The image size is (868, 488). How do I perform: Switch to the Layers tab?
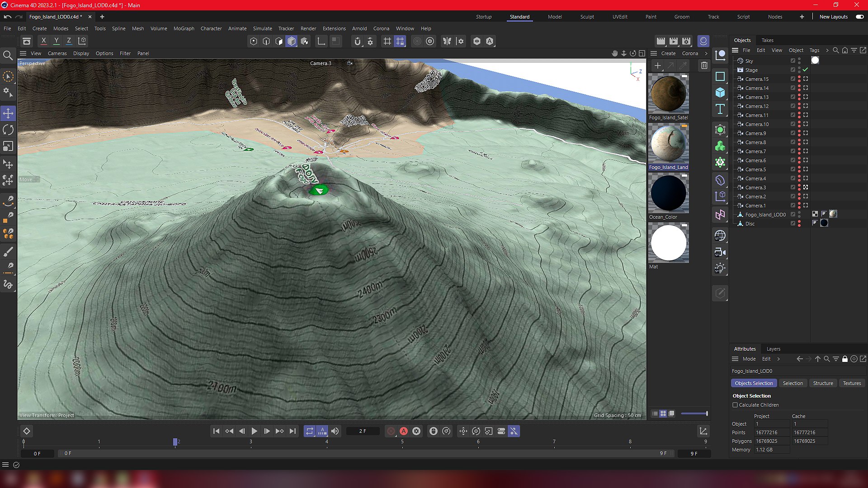[x=774, y=349]
